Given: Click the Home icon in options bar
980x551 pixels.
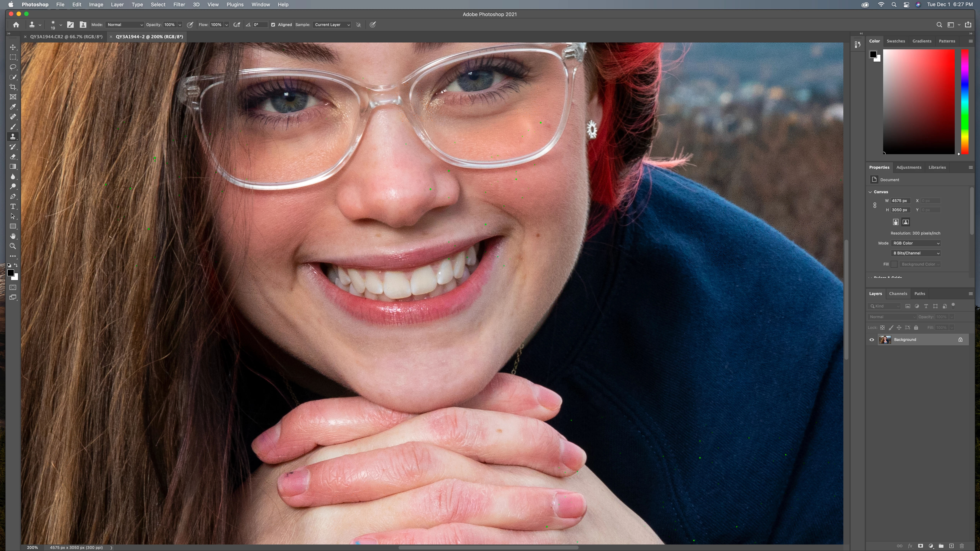Looking at the screenshot, I should coord(16,25).
